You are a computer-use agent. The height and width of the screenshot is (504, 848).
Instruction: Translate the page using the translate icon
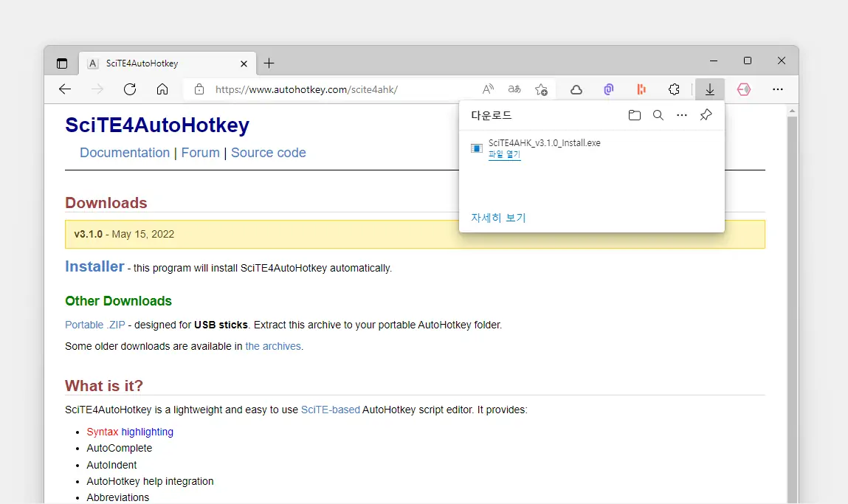point(514,89)
